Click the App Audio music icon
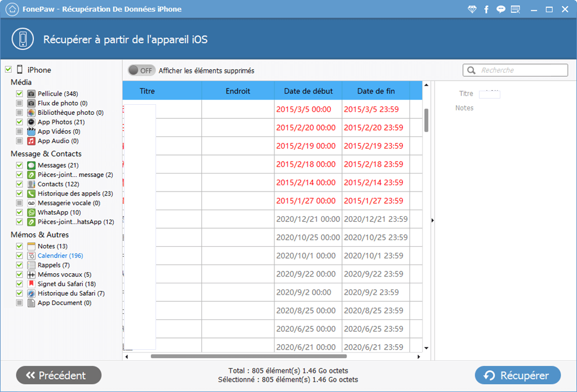This screenshot has height=392, width=577. tap(32, 141)
